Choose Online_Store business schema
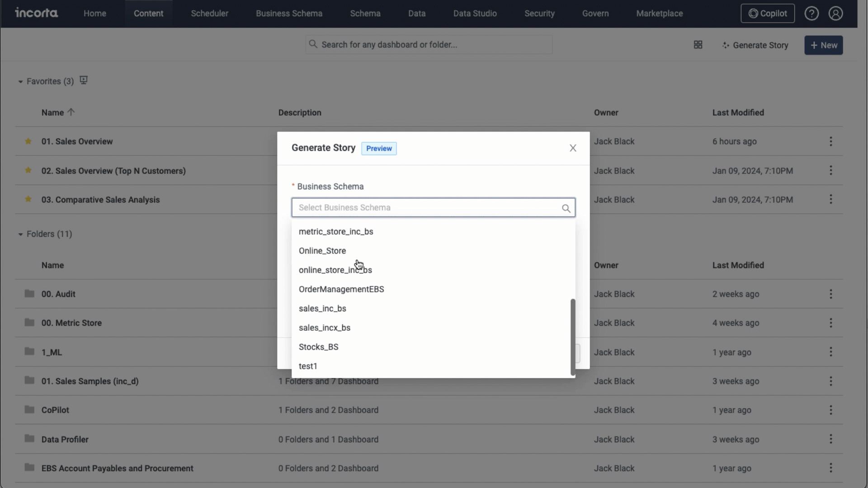Image resolution: width=868 pixels, height=488 pixels. 433,251
